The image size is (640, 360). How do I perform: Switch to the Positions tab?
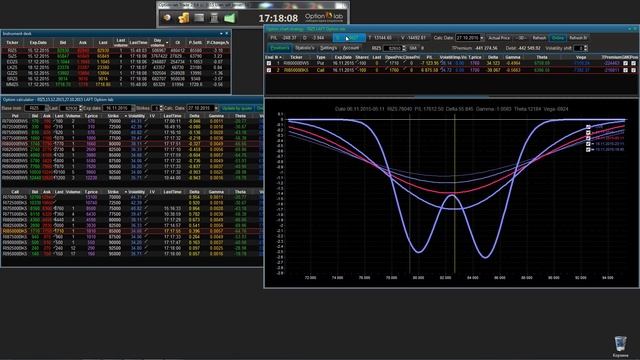point(280,48)
